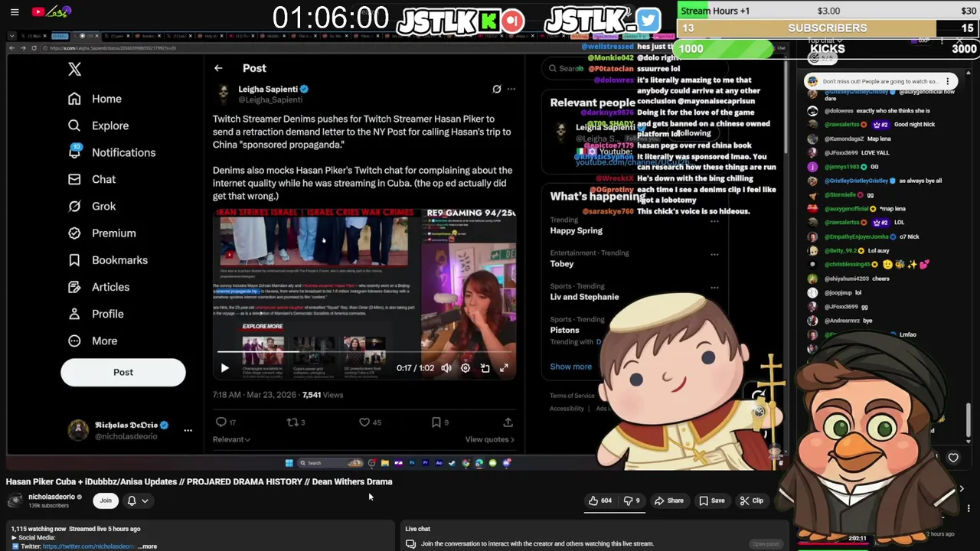Click the YouTube Join button
Screen dimensions: 980x551
[x=106, y=500]
